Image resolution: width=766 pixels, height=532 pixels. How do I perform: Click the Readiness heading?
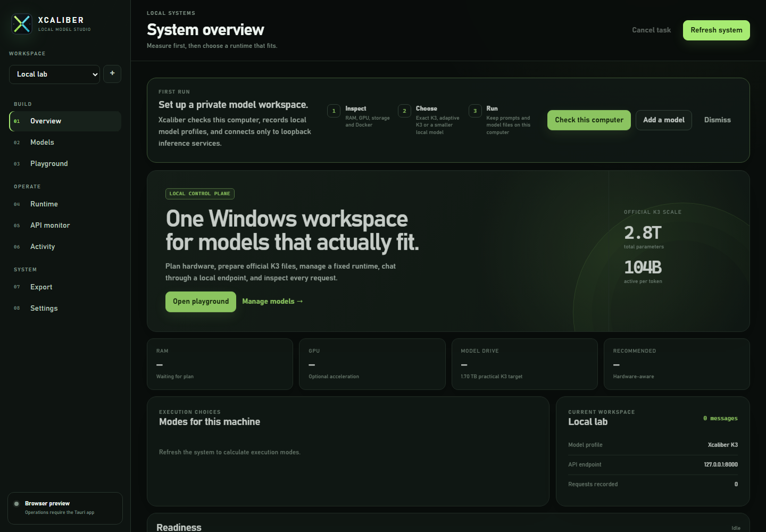click(179, 527)
